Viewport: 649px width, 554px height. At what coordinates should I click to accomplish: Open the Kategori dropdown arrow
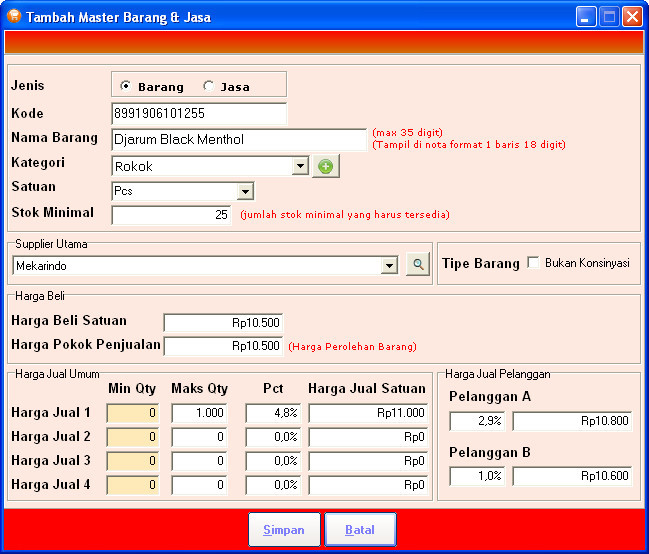300,166
